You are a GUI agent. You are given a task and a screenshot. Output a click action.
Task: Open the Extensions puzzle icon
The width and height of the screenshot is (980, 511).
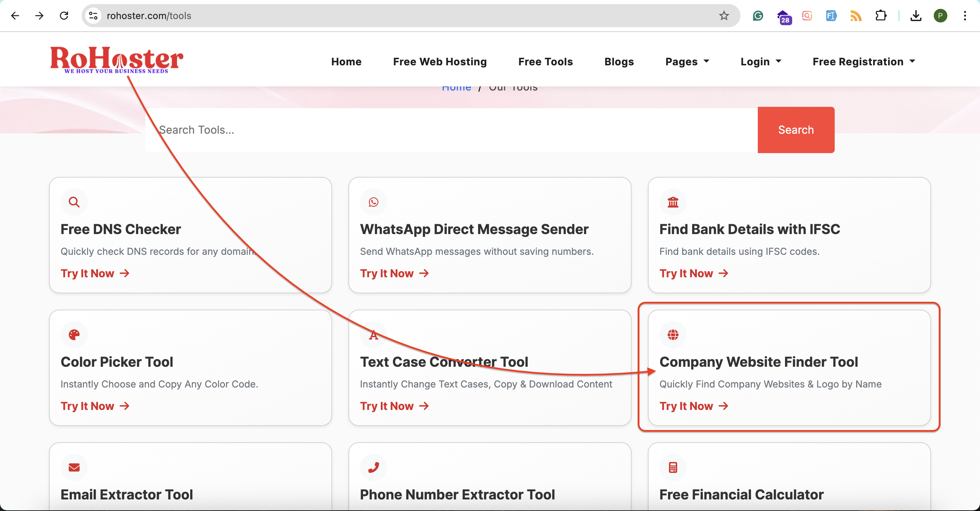pos(881,16)
